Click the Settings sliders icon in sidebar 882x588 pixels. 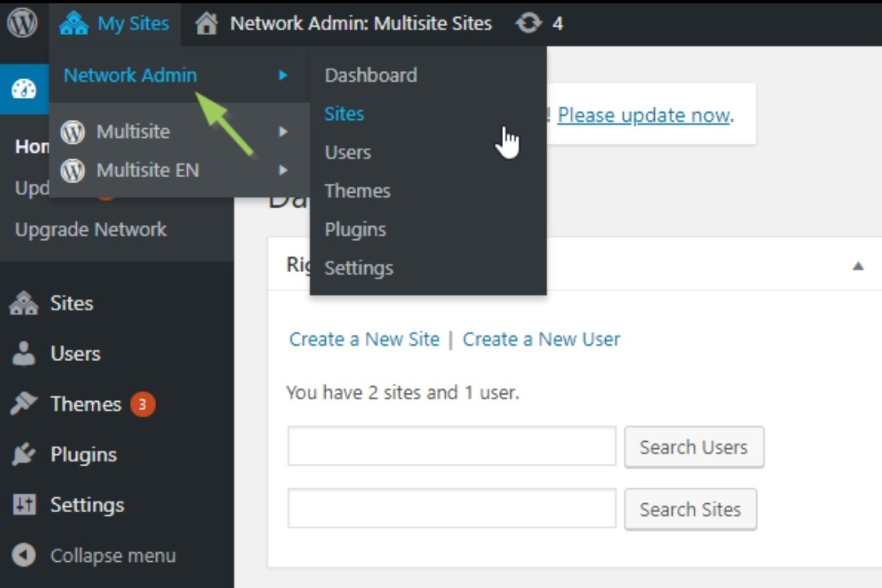(24, 506)
